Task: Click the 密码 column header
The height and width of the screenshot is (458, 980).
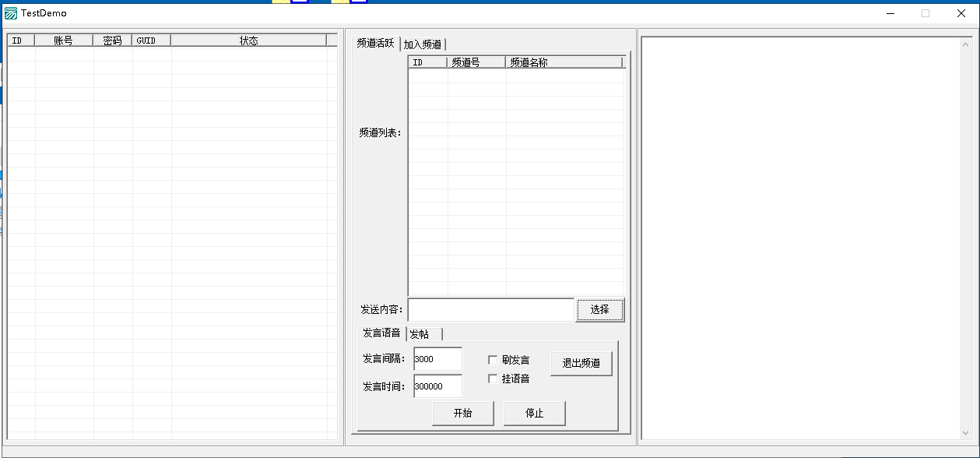Action: 112,41
